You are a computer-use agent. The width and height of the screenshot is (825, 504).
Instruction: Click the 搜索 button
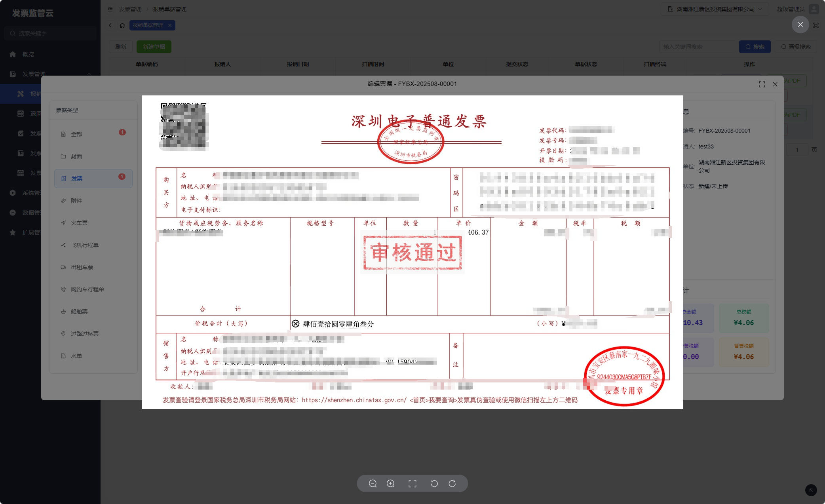755,47
